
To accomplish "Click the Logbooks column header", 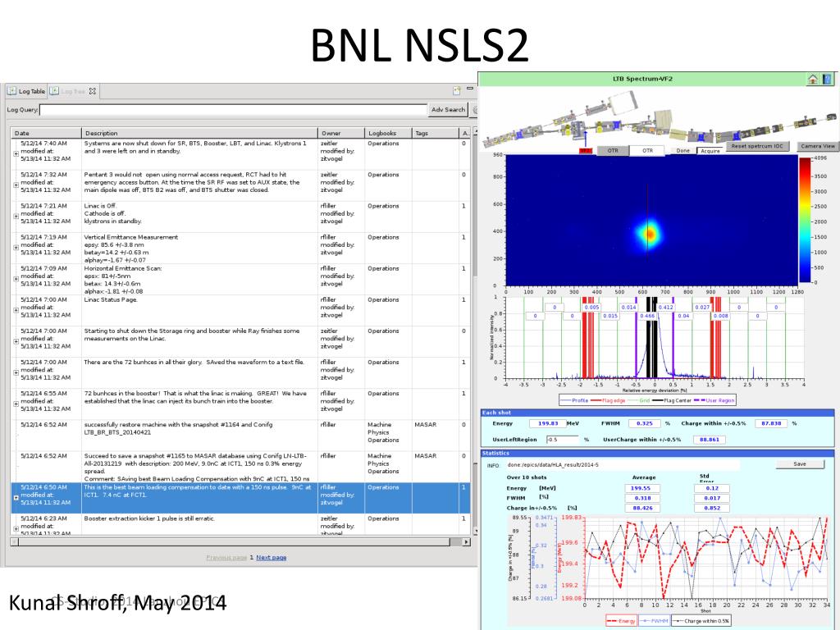I will pos(388,133).
